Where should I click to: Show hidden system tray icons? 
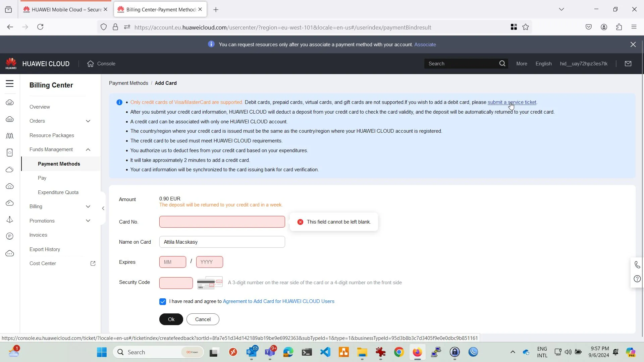coord(513,352)
